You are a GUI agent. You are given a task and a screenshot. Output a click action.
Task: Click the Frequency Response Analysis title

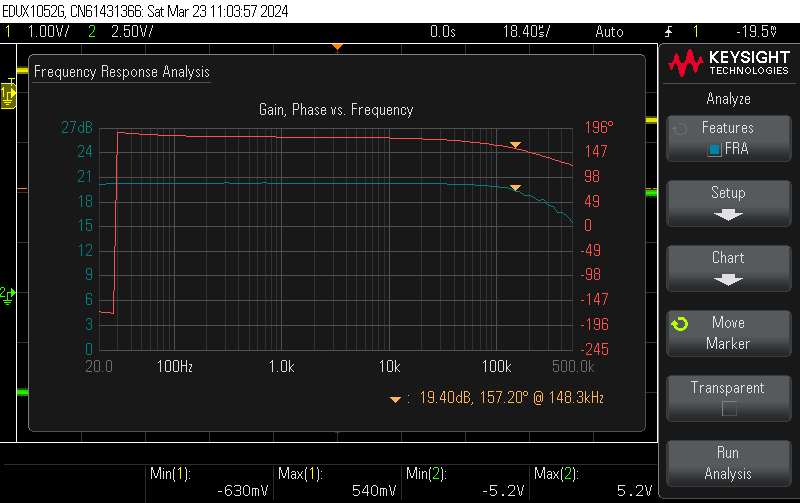pos(121,72)
